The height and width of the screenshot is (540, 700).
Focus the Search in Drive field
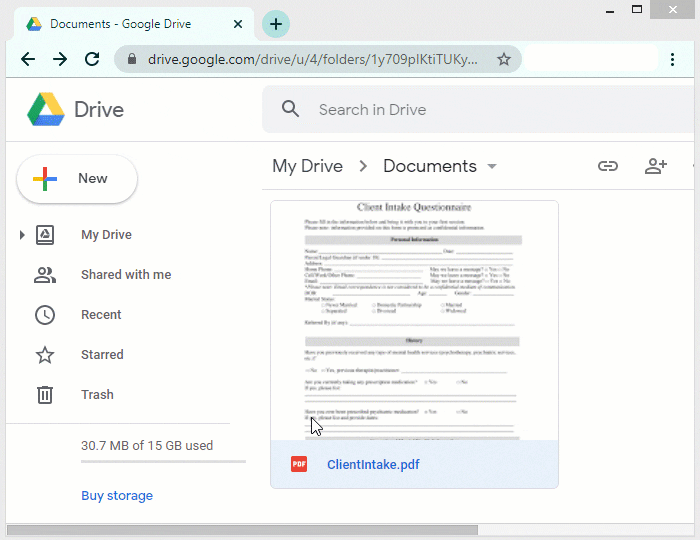tap(478, 109)
